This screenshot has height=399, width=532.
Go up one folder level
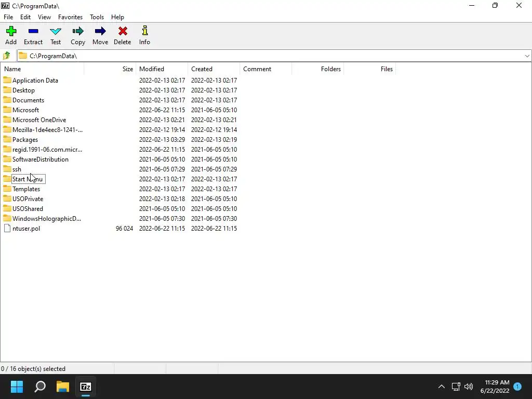tap(7, 56)
